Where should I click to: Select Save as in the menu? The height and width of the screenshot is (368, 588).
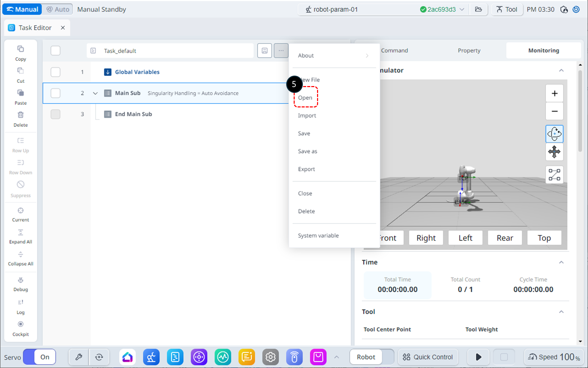[307, 151]
